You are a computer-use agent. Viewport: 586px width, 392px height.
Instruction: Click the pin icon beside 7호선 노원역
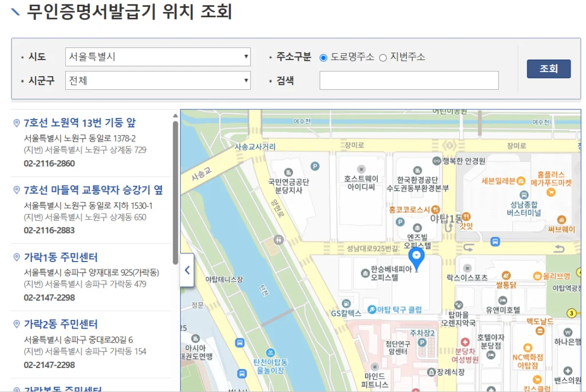tap(17, 123)
